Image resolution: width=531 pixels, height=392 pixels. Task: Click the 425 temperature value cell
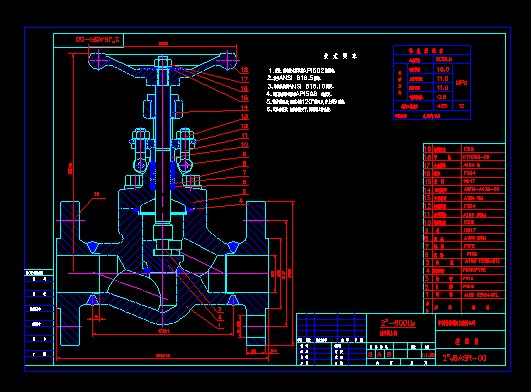coord(443,106)
